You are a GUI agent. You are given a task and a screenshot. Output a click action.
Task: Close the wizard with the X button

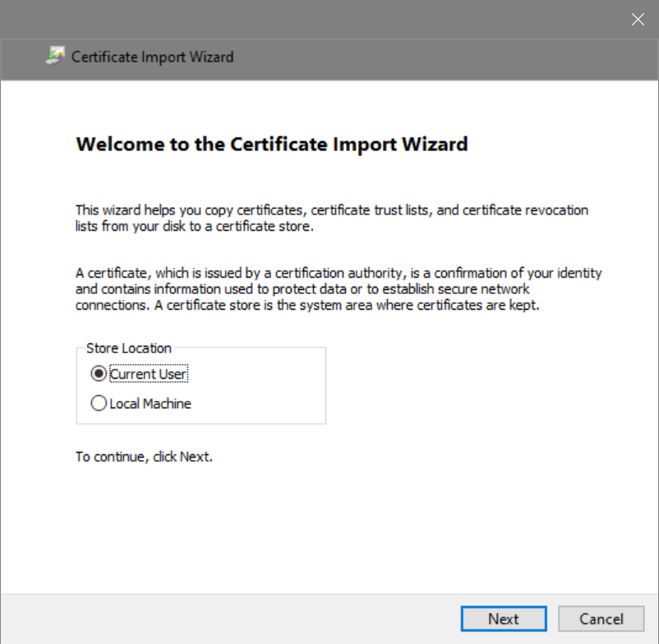click(x=638, y=20)
